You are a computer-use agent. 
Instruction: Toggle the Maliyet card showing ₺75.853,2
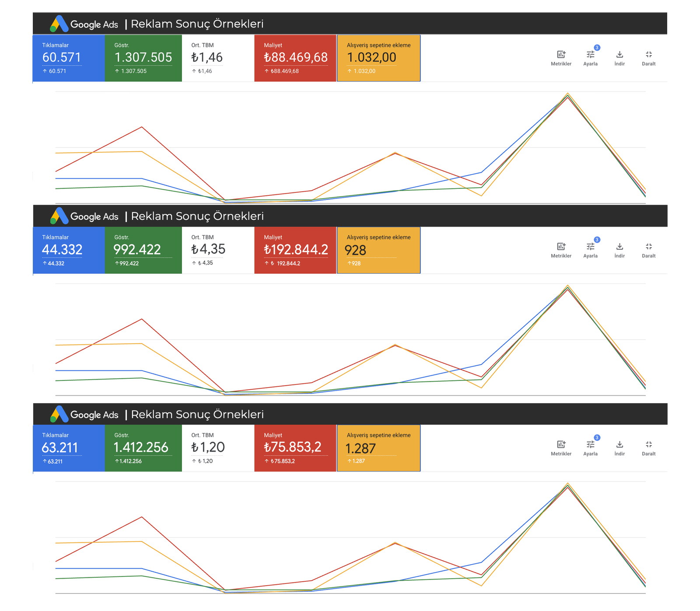click(295, 448)
